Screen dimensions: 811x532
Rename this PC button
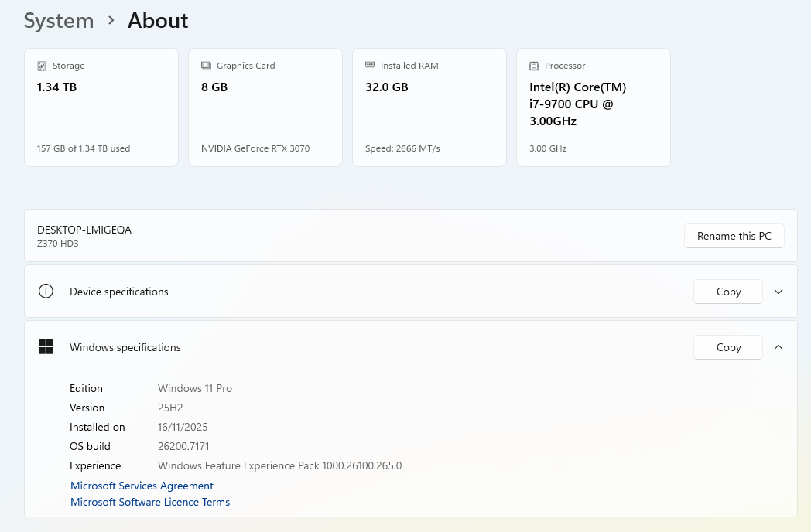tap(734, 236)
